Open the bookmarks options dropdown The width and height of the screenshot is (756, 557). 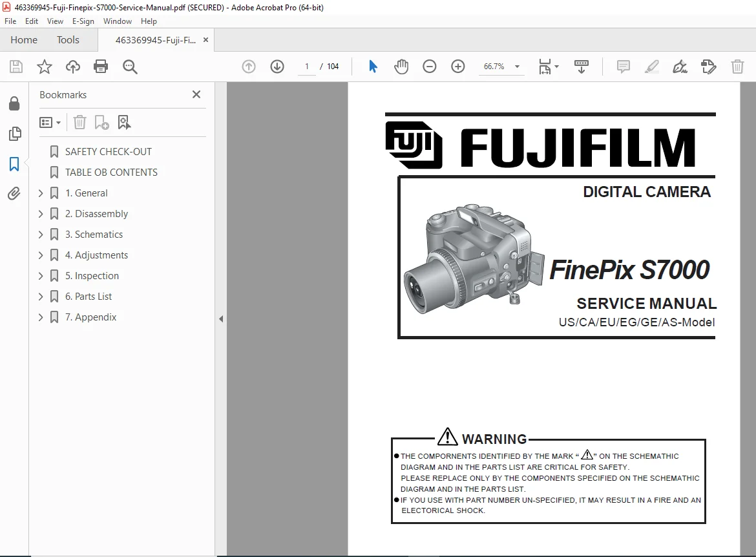50,123
